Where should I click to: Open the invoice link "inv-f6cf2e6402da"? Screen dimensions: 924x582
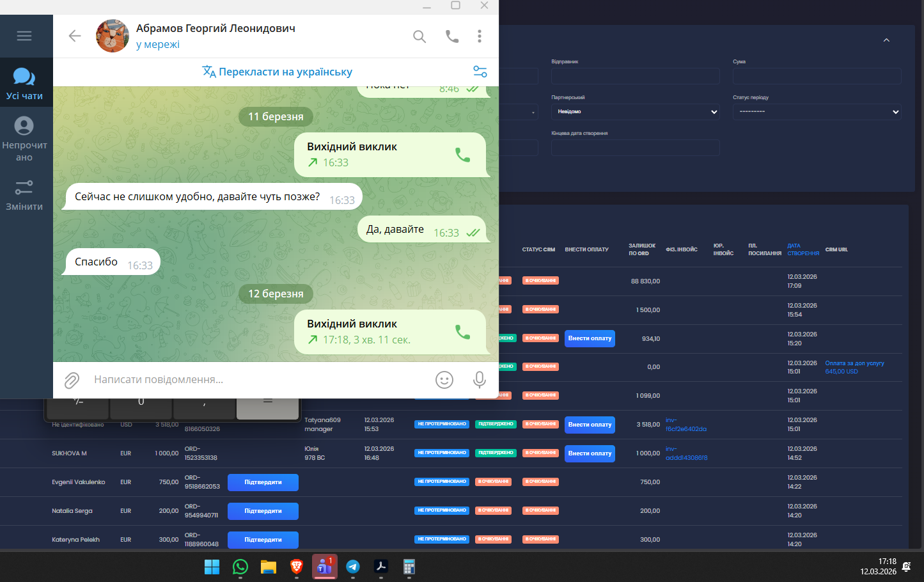686,425
